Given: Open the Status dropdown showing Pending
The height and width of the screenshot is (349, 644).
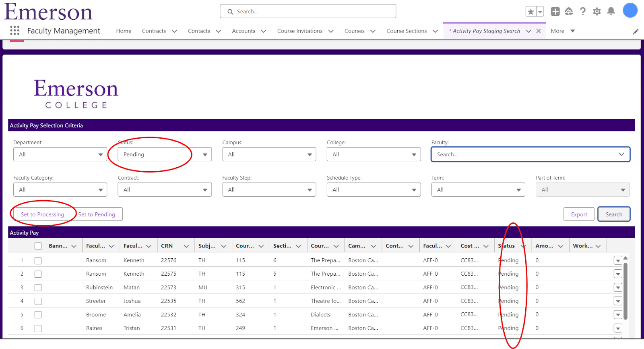Looking at the screenshot, I should pos(165,154).
